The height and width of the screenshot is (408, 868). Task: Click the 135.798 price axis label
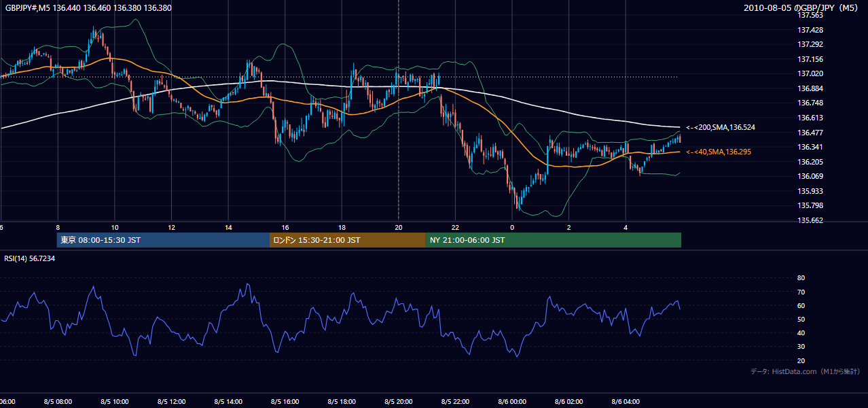(810, 205)
